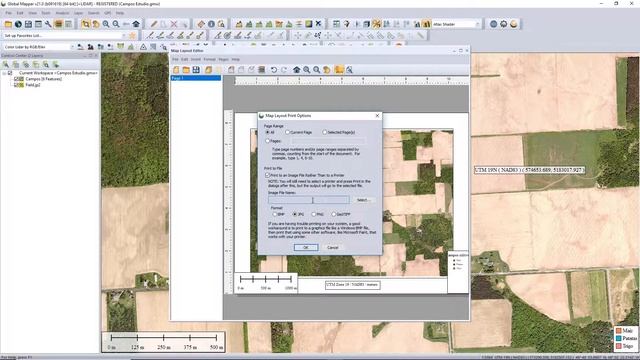Select the Current Page radio button
This screenshot has height=360, width=640.
(x=288, y=132)
